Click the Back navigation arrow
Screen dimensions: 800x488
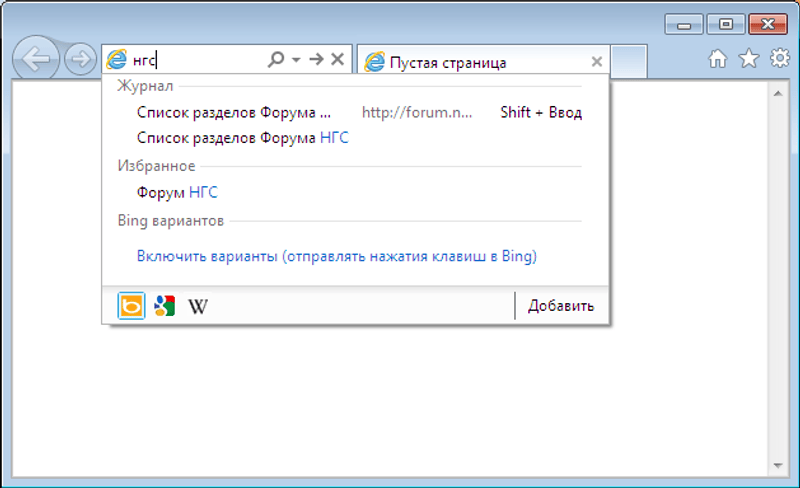(x=36, y=60)
